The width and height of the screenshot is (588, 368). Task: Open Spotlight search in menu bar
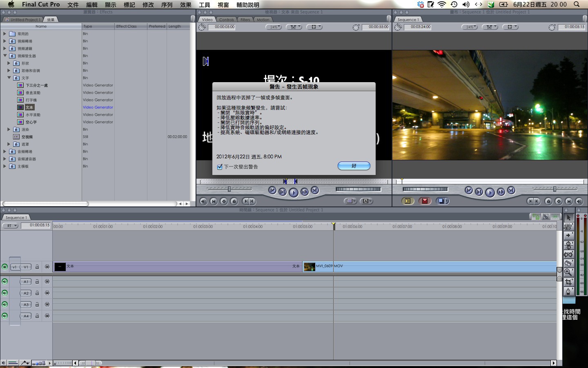[x=577, y=4]
